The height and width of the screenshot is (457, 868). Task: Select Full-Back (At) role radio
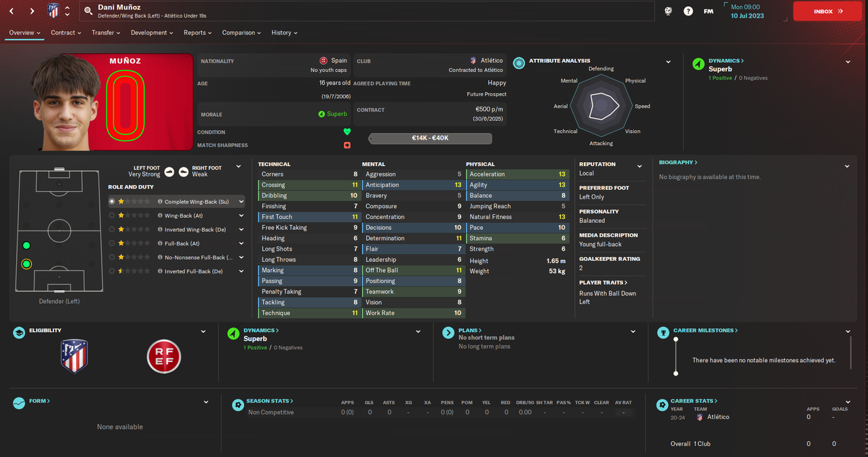coord(112,243)
